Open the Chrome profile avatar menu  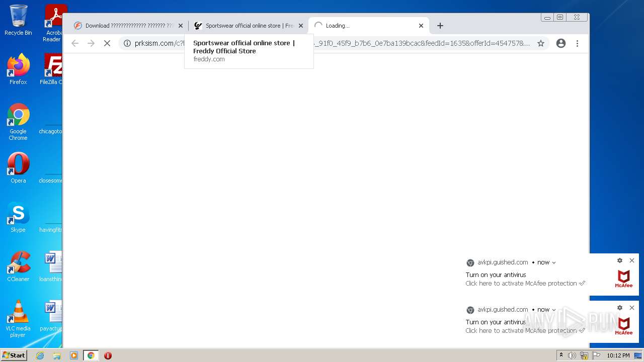561,43
